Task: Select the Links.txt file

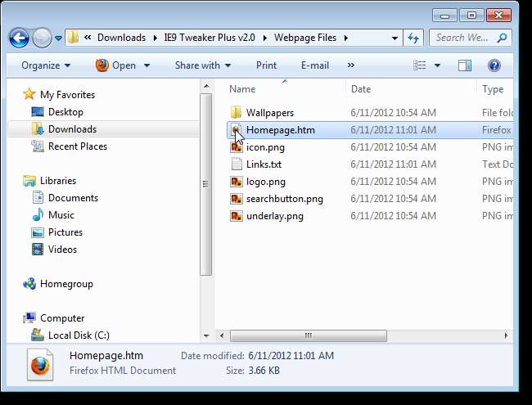Action: [264, 164]
